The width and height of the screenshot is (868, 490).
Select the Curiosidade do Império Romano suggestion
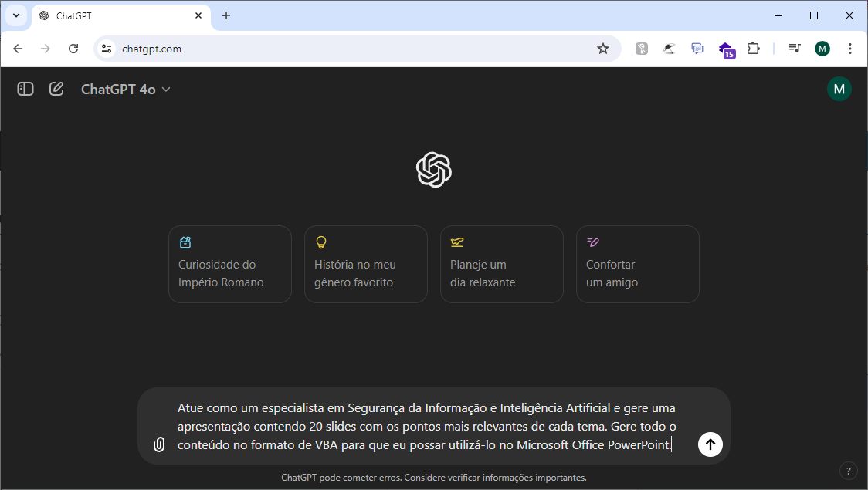[229, 265]
